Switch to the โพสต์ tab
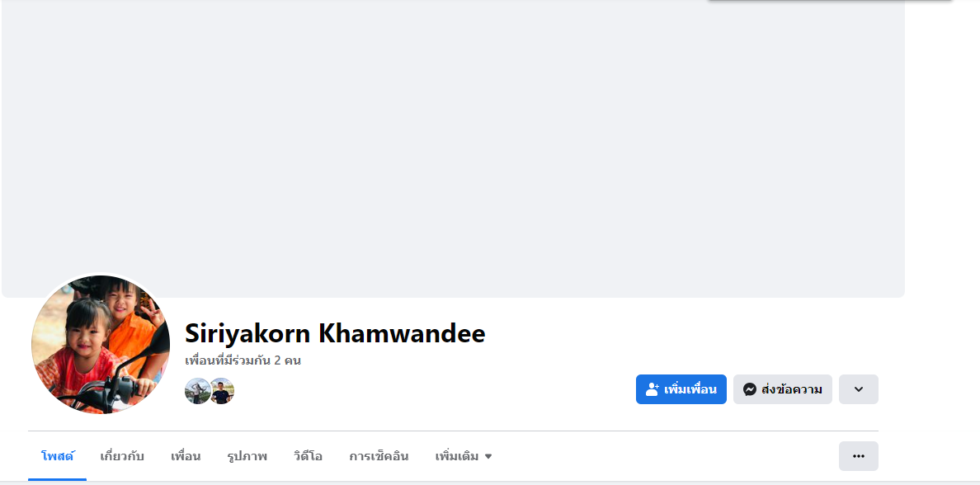The height and width of the screenshot is (485, 980). 58,456
